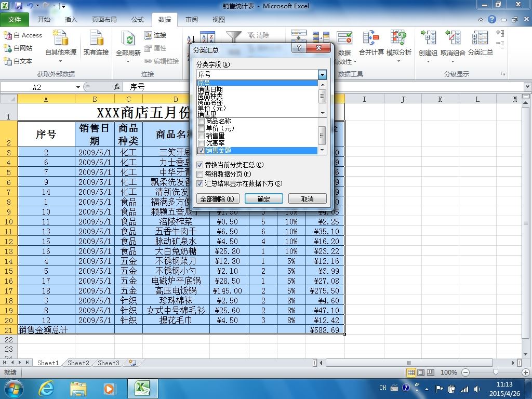Click the 自 Access import icon

(7, 35)
